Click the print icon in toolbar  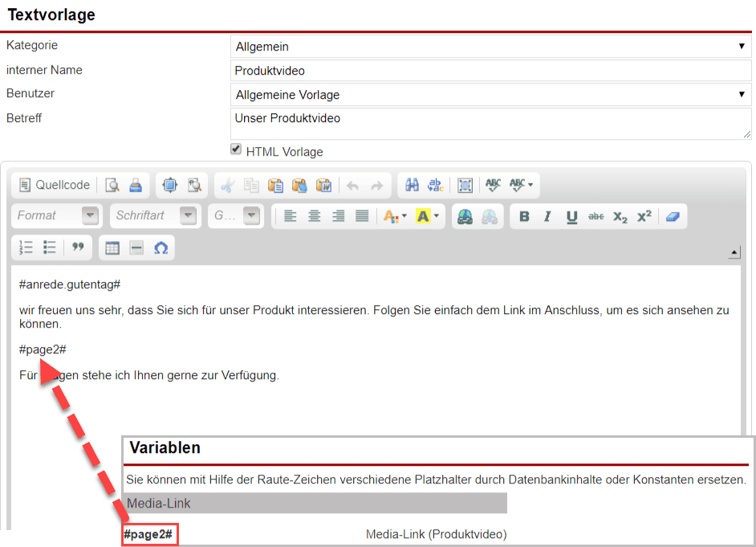pyautogui.click(x=136, y=185)
